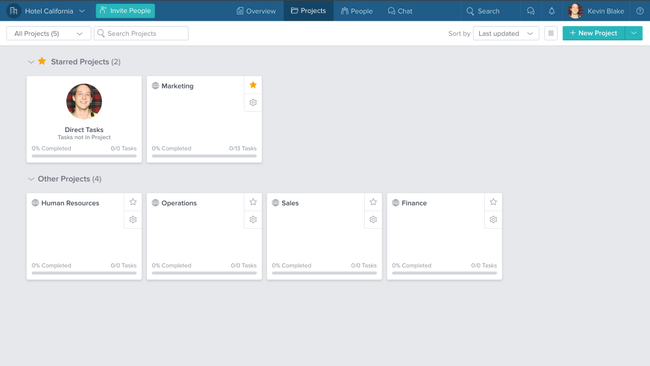The image size is (650, 366).
Task: Click the Starred Projects star icon
Action: coord(42,61)
